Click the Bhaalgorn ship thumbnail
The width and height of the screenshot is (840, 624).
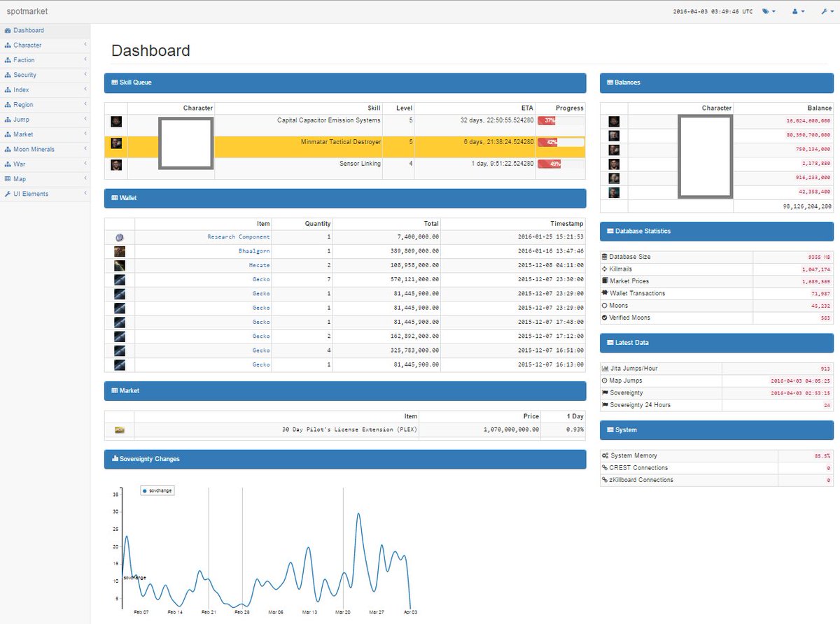pos(120,251)
